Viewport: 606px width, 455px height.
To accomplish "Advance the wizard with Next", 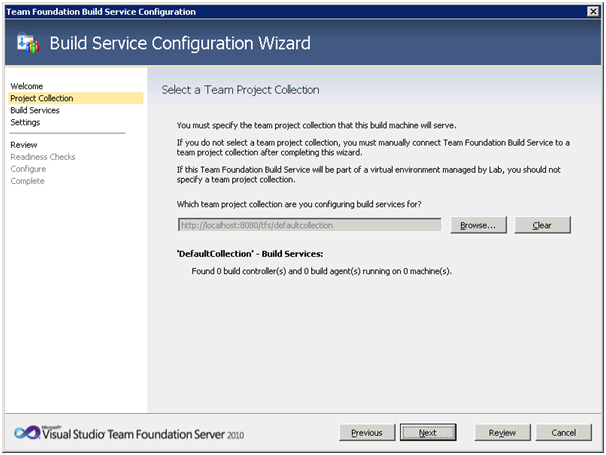I will pos(428,433).
